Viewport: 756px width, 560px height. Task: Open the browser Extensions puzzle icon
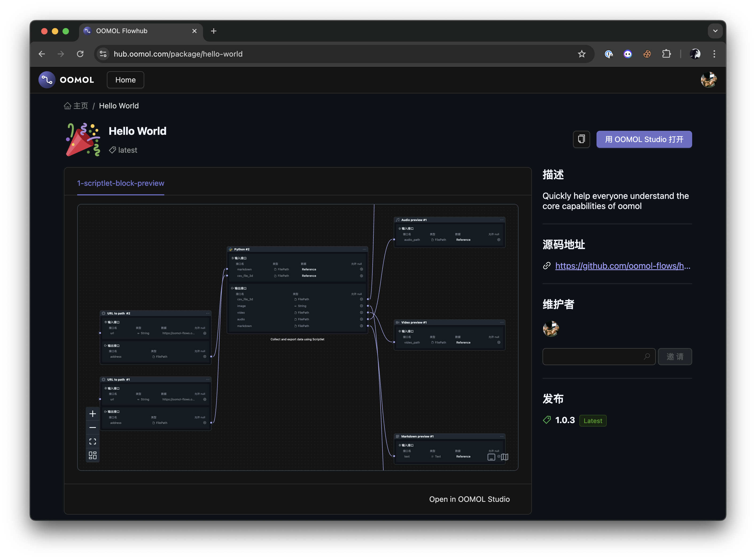666,54
